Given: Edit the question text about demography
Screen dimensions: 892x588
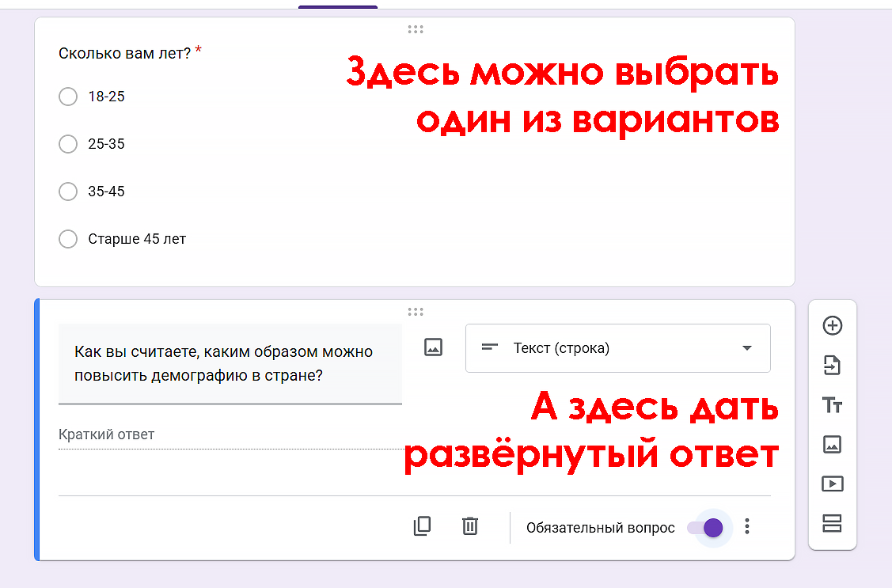Looking at the screenshot, I should pos(230,364).
